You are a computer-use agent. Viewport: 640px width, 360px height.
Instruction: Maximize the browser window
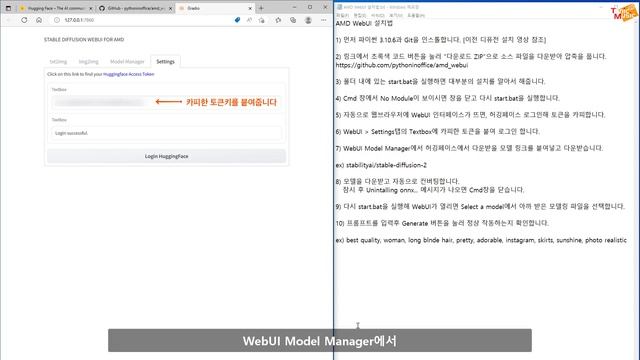(310, 7)
